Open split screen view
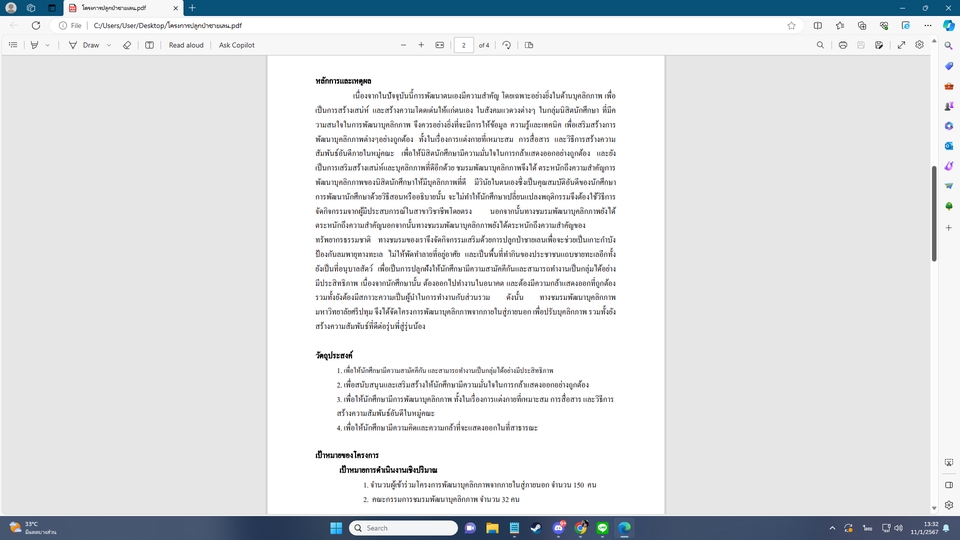960x540 pixels. [817, 25]
